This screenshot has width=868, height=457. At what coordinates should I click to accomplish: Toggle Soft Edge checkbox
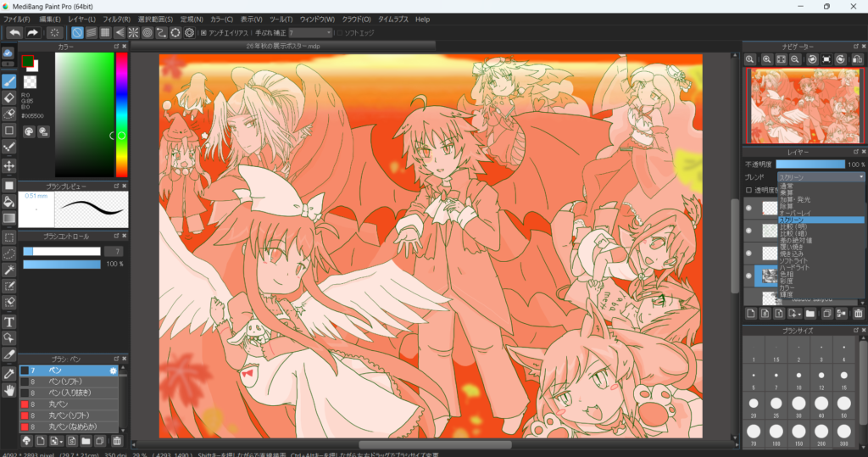[x=340, y=33]
